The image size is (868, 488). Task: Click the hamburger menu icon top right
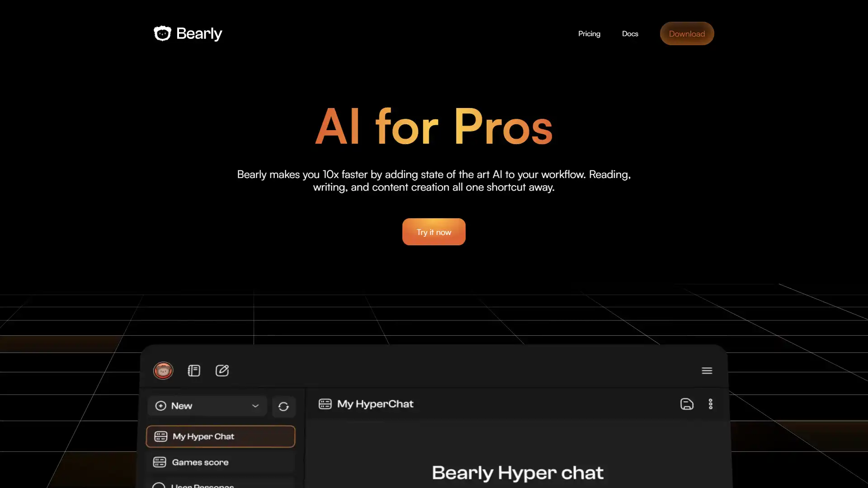point(707,370)
